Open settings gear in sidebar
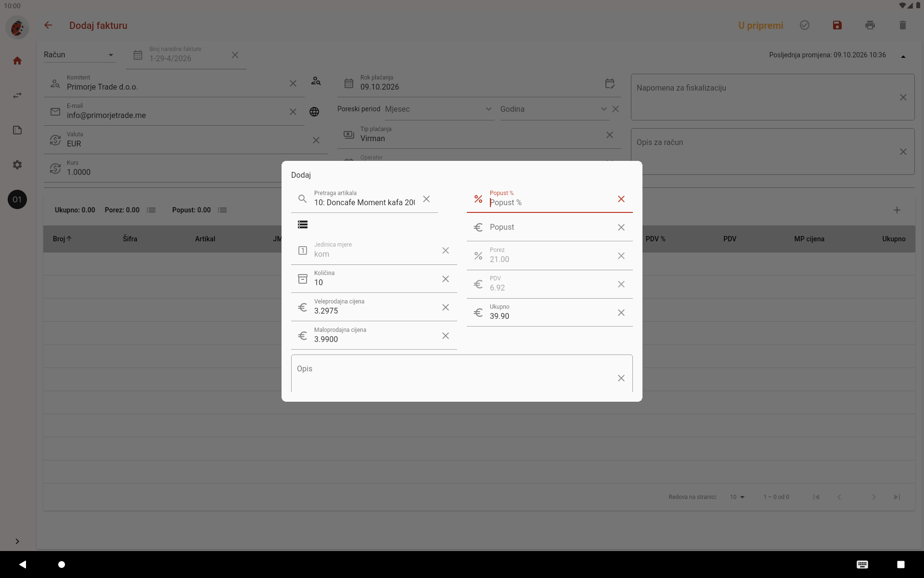The width and height of the screenshot is (924, 578). pos(17,165)
